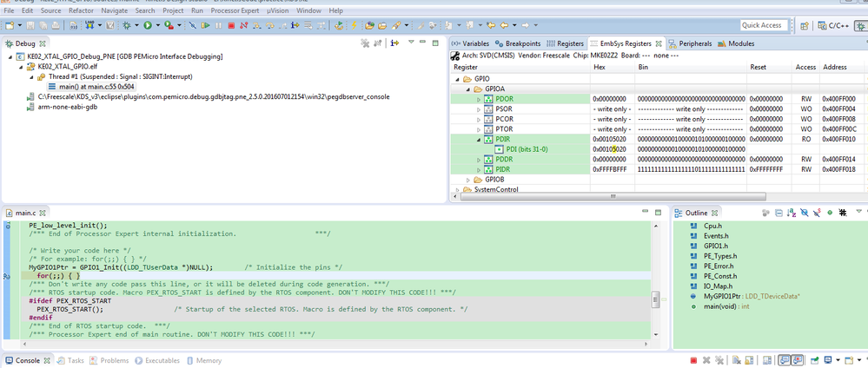
Task: Click the Skip All Breakpoints icon
Action: (x=192, y=25)
